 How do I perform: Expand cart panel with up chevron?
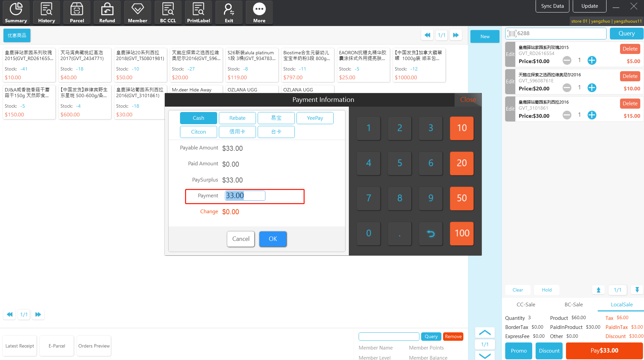[x=485, y=333]
